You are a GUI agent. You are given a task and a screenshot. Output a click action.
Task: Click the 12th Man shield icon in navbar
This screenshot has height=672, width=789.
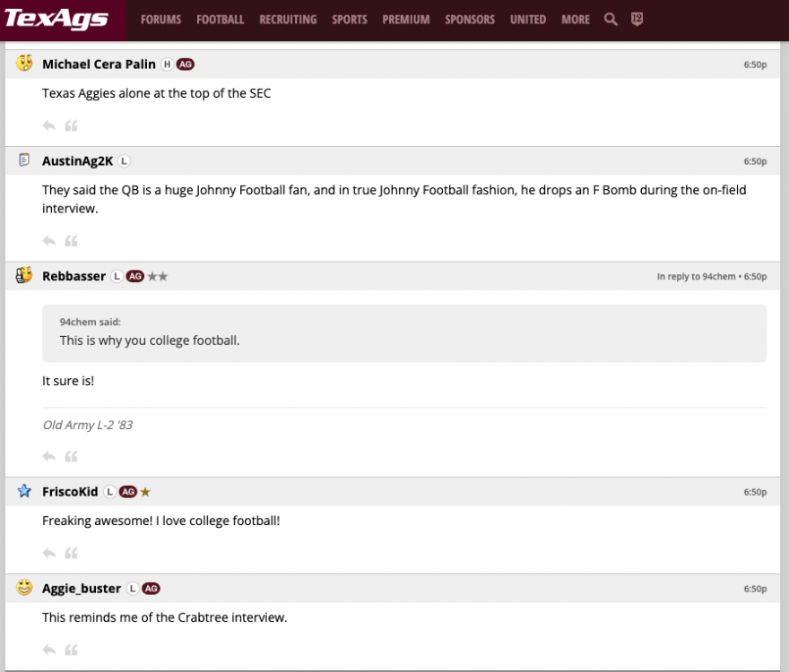[x=637, y=19]
